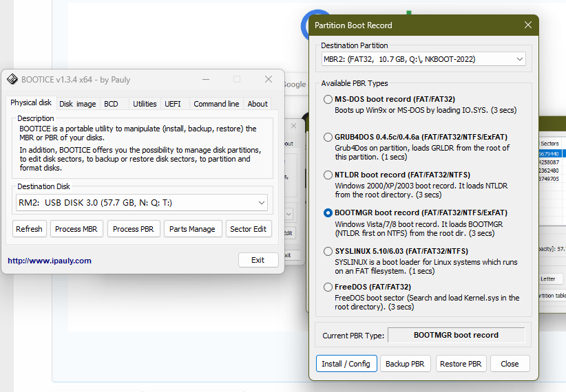566x392 pixels.
Task: Open Parts Manage
Action: pyautogui.click(x=192, y=229)
